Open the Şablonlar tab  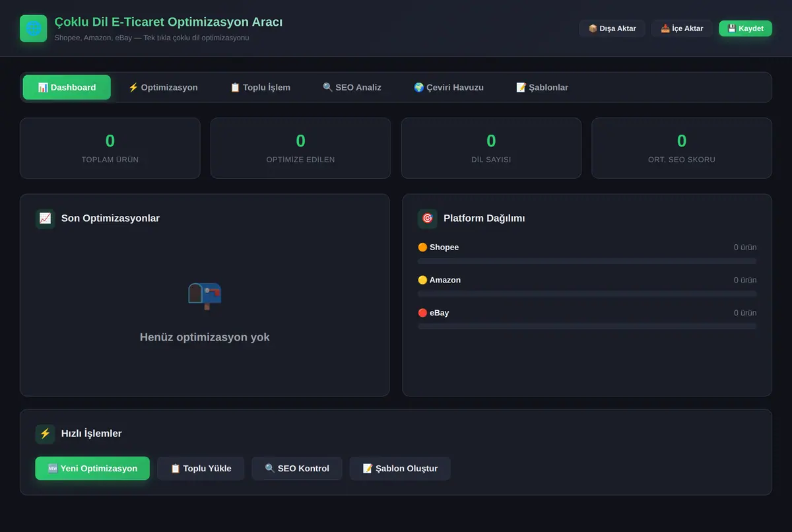pyautogui.click(x=542, y=87)
